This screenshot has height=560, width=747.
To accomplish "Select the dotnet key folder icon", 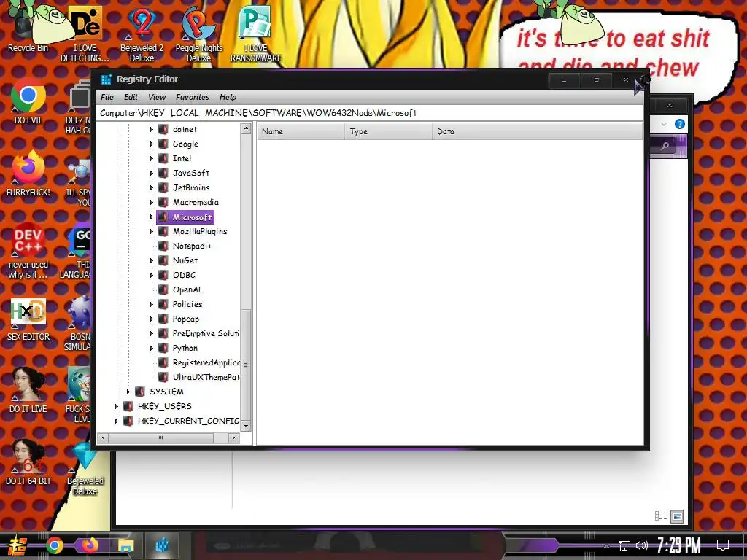I will pyautogui.click(x=163, y=129).
